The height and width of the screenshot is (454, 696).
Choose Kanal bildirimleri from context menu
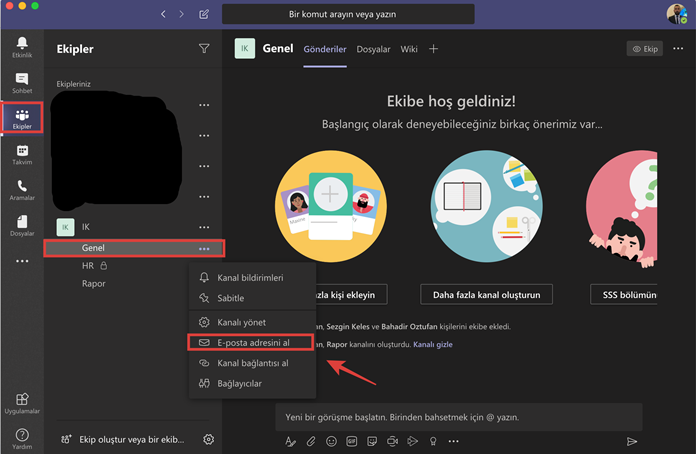pyautogui.click(x=252, y=278)
